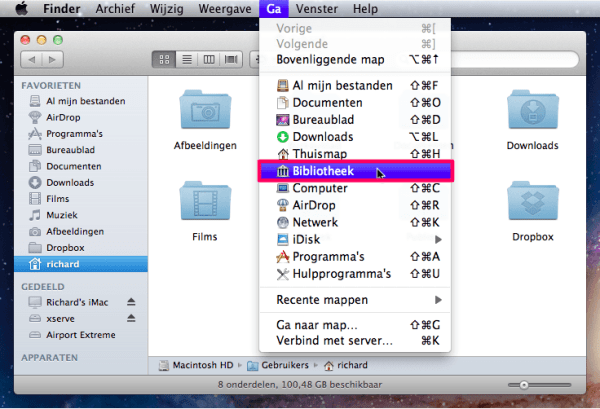600x409 pixels.
Task: Close the open Ga menu
Action: pos(274,8)
